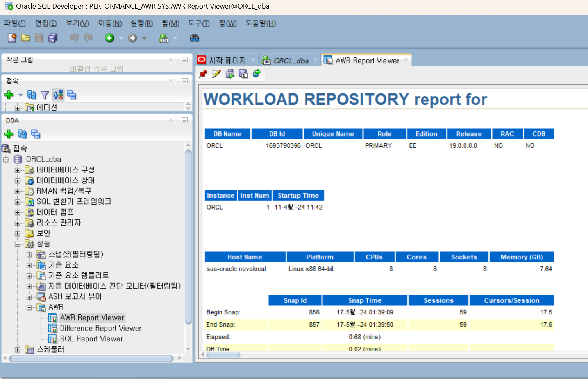Add new connection with green plus in 접속 panel
The width and height of the screenshot is (588, 379).
[x=9, y=95]
